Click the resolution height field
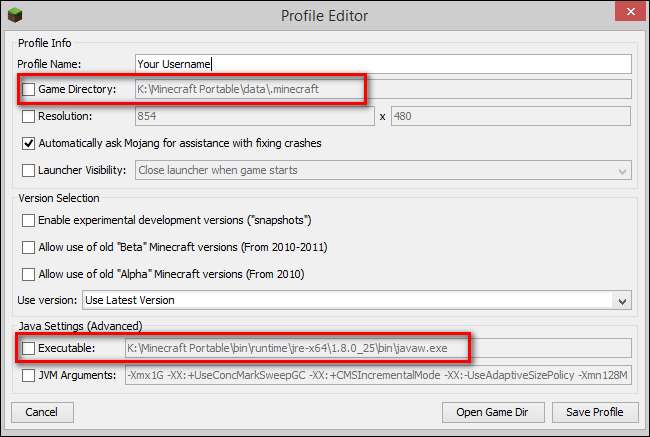Screen dimensions: 650x437 coord(510,116)
